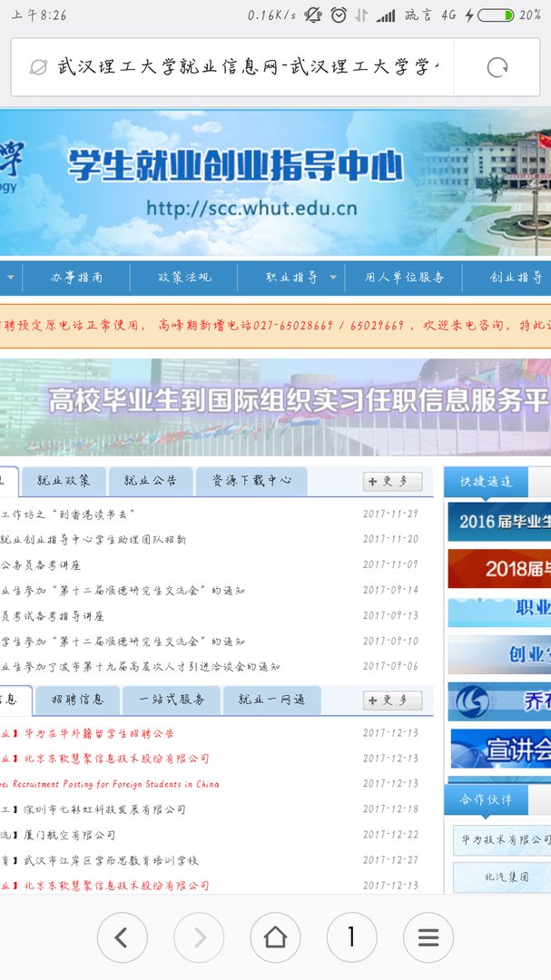Reload the page with refresh icon
The width and height of the screenshot is (551, 980).
pos(497,67)
